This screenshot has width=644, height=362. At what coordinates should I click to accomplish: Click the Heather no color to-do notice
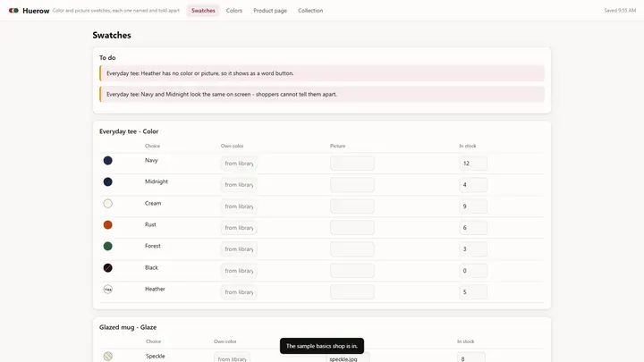click(x=322, y=73)
